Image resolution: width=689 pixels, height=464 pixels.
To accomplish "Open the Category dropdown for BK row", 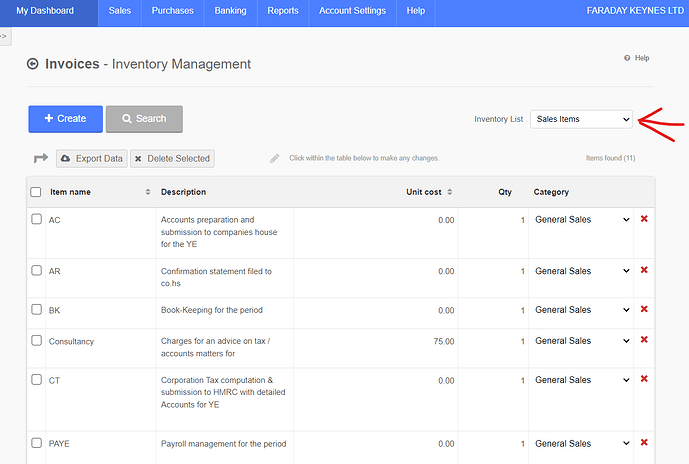I will tap(582, 310).
